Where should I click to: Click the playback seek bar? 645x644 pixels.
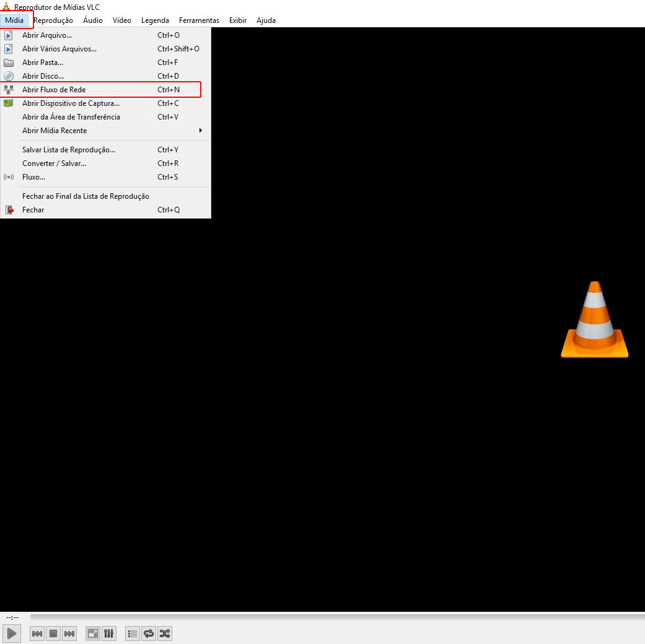pos(337,617)
